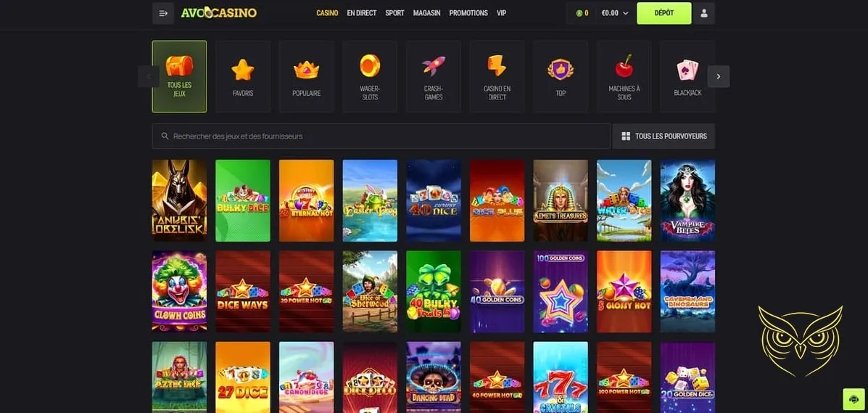Expand the €0.00 balance dropdown
The width and height of the screenshot is (868, 413).
point(614,13)
